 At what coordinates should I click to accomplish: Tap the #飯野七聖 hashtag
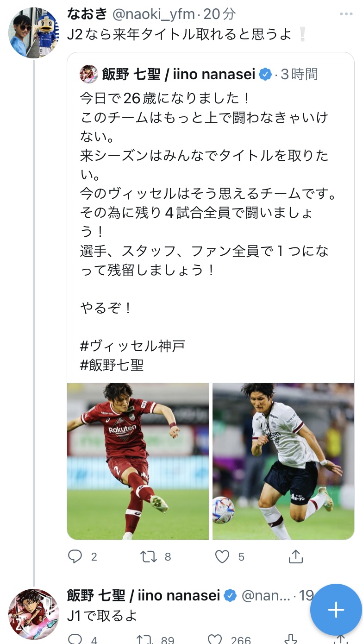coord(112,365)
